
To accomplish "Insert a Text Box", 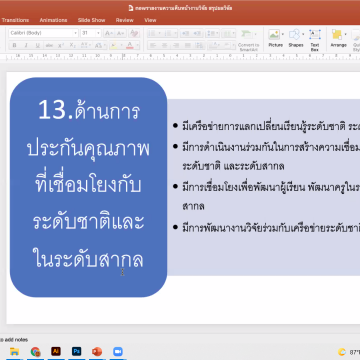I will coord(315,40).
